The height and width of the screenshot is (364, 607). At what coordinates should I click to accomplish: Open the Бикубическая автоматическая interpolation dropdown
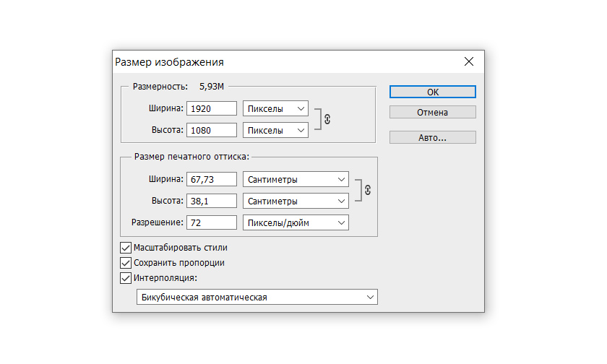257,297
